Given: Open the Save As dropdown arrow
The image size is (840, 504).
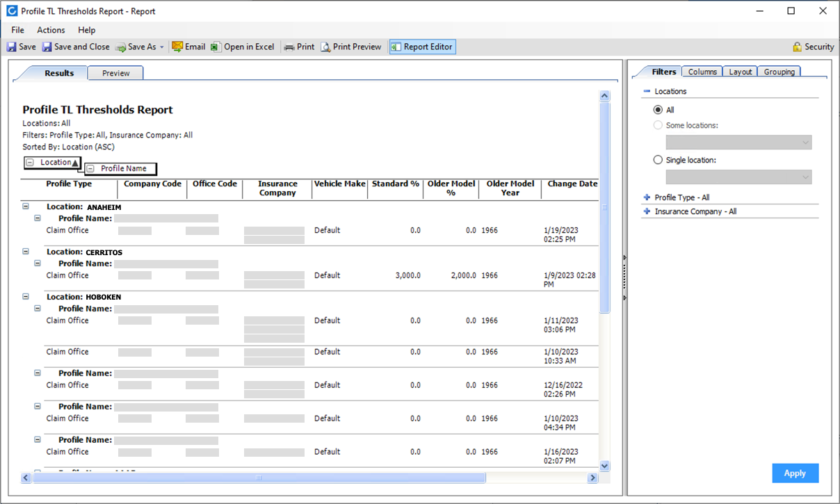Looking at the screenshot, I should pos(162,47).
